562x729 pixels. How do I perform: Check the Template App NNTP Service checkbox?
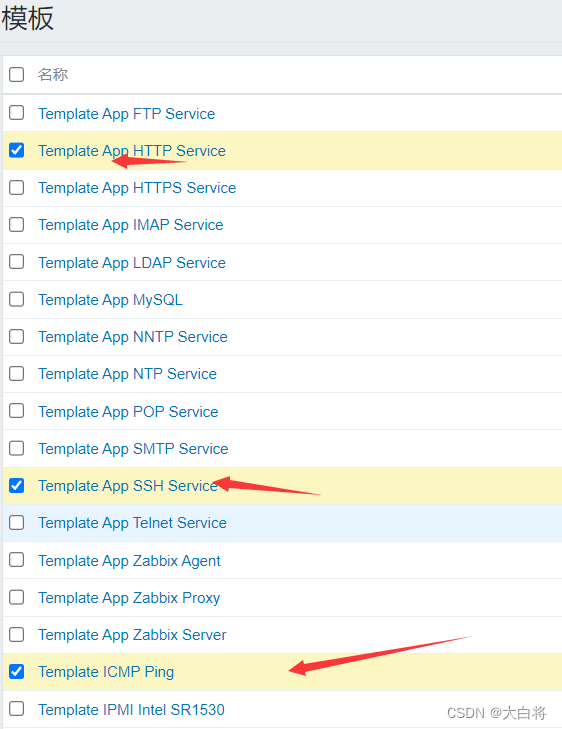[17, 336]
